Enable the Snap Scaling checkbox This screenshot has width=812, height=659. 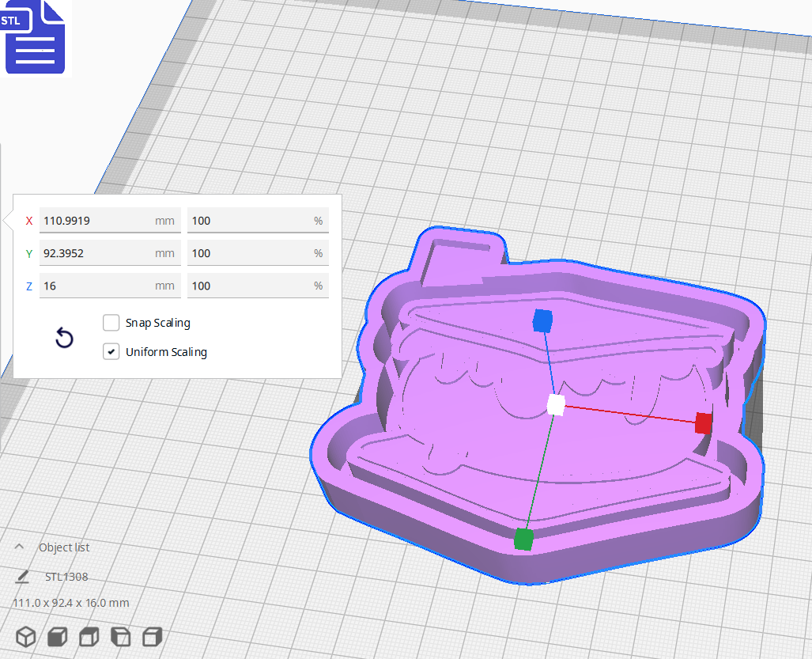(111, 323)
